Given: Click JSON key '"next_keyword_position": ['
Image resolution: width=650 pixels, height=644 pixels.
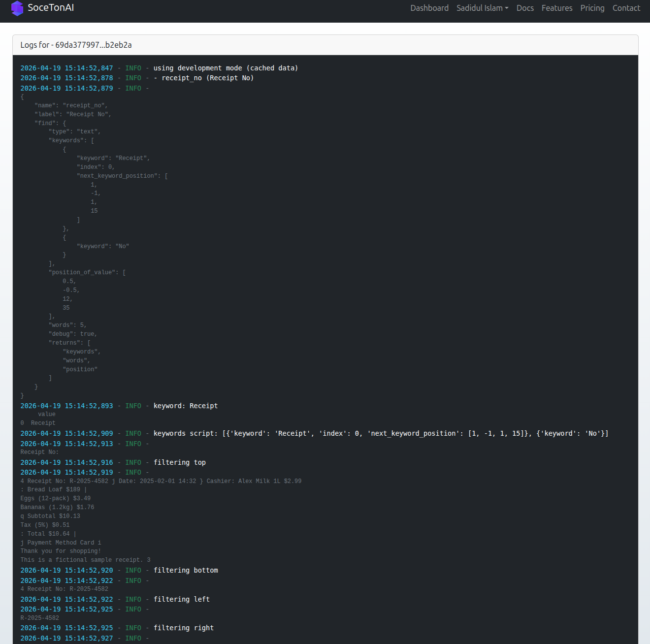Looking at the screenshot, I should [122, 176].
